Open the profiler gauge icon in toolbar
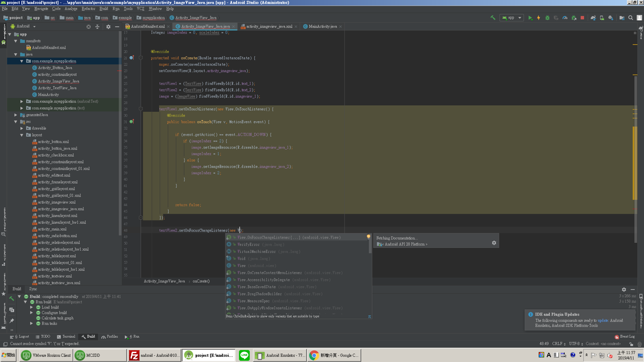Screen dimensions: 644x362 point(565,18)
